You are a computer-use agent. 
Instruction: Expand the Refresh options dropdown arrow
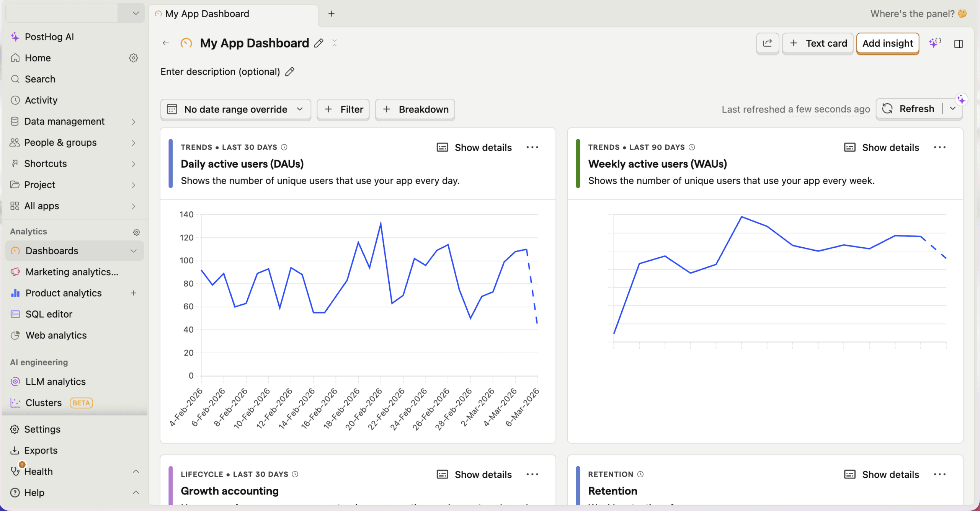[953, 109]
